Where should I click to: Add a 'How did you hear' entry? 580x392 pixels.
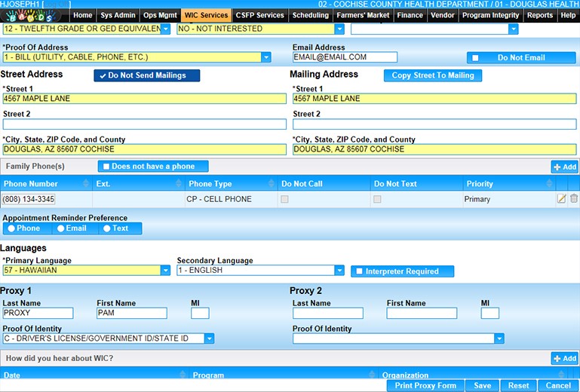pyautogui.click(x=565, y=359)
